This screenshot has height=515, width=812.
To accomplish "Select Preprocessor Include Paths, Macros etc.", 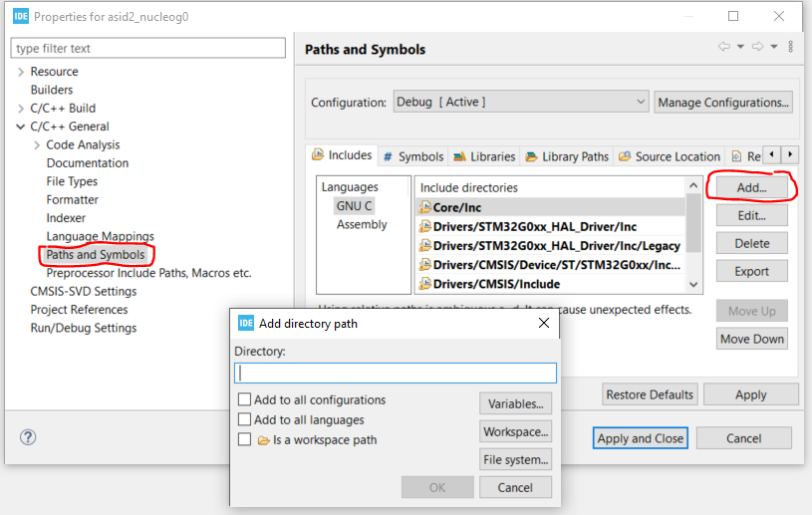I will (x=148, y=273).
